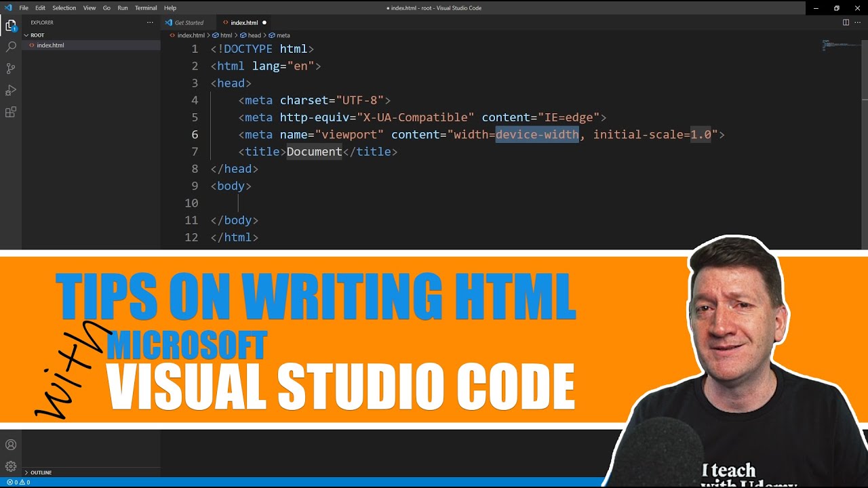Click index.html in the breadcrumb path

[191, 35]
